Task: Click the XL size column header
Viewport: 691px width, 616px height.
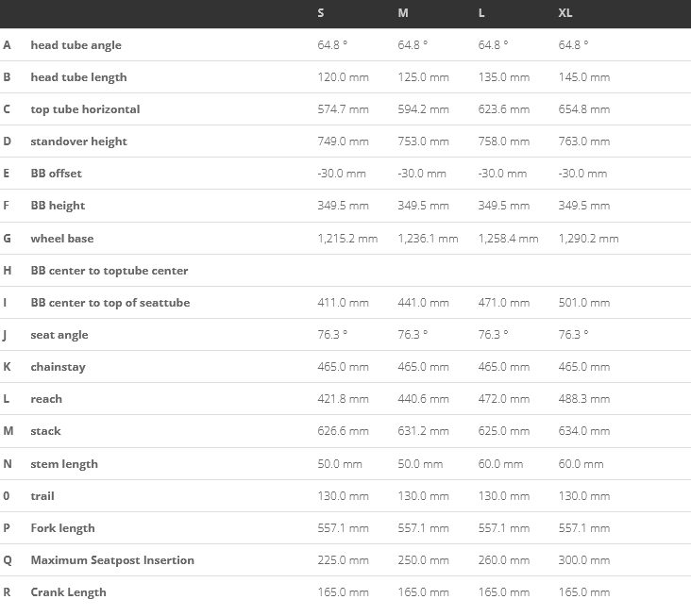Action: 565,13
